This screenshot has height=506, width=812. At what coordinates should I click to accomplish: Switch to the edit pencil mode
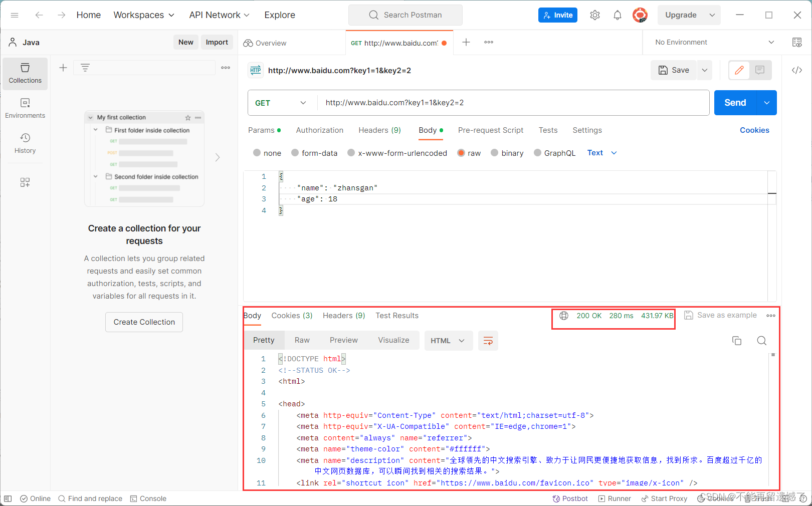[739, 70]
